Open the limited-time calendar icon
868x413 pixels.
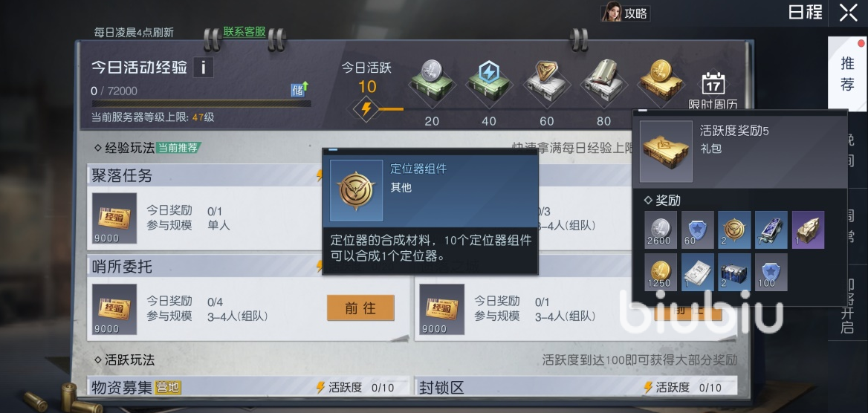pyautogui.click(x=713, y=90)
